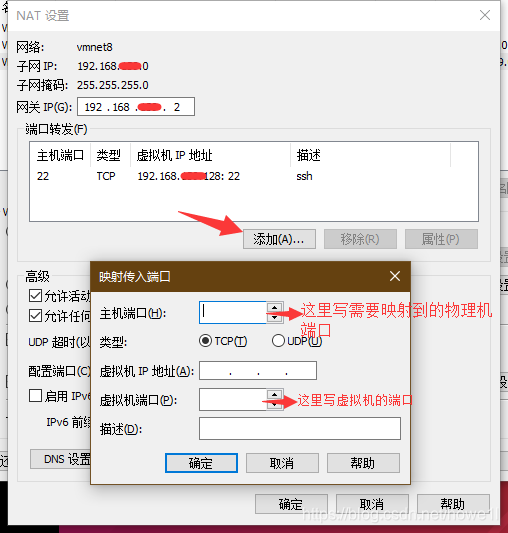
Task: Click the host port 22 cell
Action: click(43, 176)
